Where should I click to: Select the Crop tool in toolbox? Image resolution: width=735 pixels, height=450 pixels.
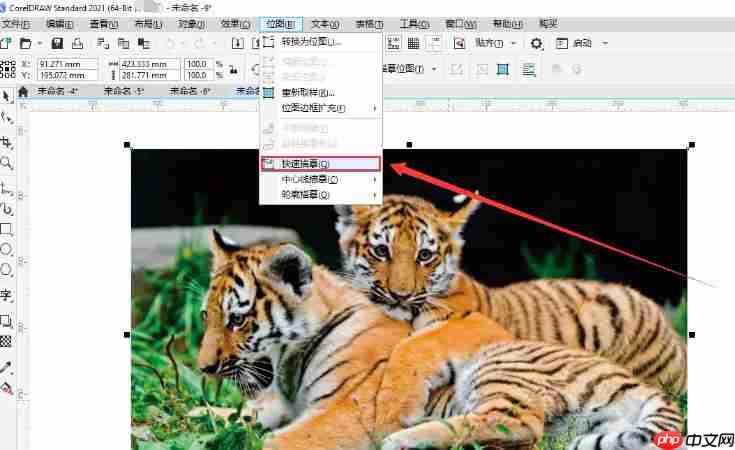(x=6, y=142)
